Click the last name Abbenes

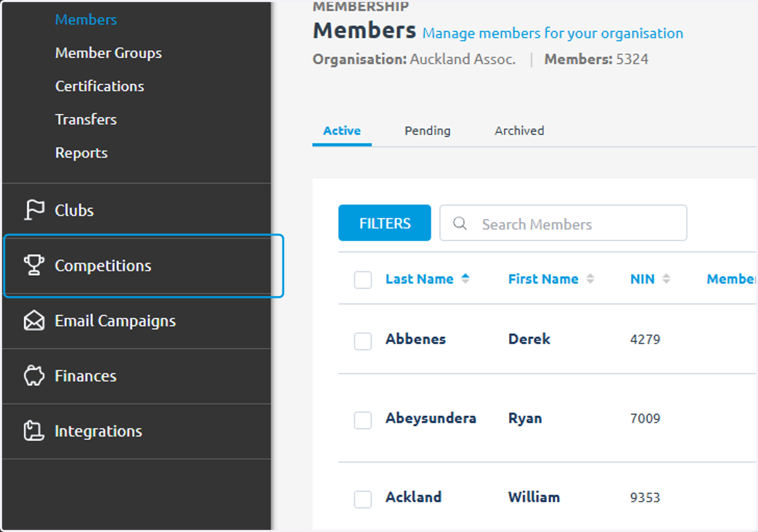[416, 339]
